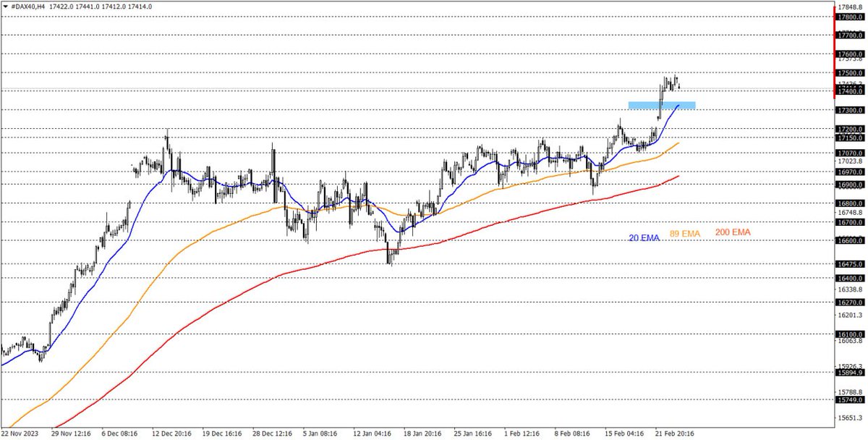The image size is (868, 440).
Task: Select the blue highlighted support zone rectangle
Action: click(662, 106)
